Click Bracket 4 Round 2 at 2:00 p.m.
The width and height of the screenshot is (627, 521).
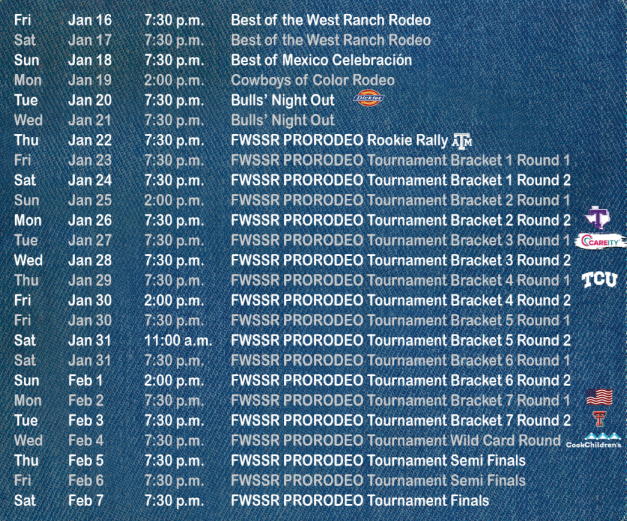point(400,300)
